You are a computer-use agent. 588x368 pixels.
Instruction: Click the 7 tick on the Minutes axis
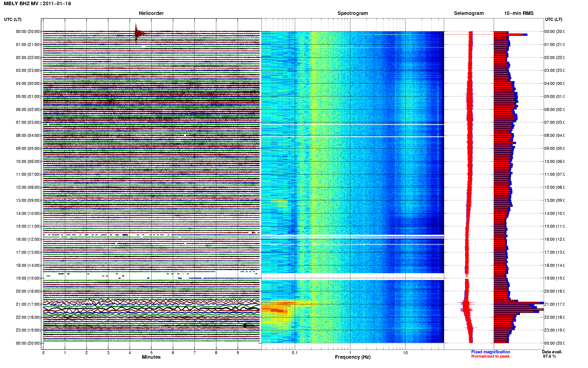click(x=195, y=353)
